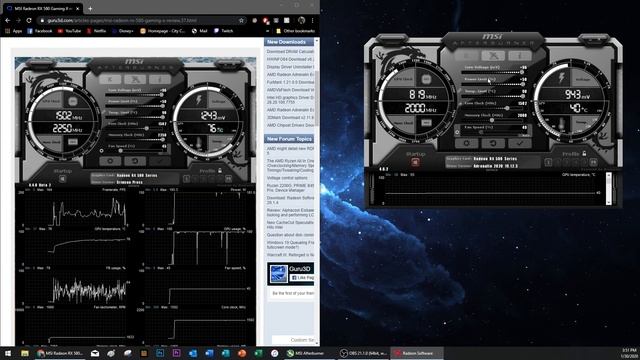
Task: Apply settings with the checkmark button
Action: (x=520, y=143)
